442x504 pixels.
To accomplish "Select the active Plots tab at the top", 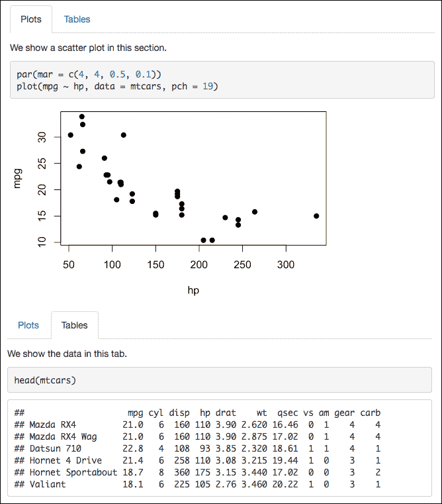I will click(x=31, y=19).
